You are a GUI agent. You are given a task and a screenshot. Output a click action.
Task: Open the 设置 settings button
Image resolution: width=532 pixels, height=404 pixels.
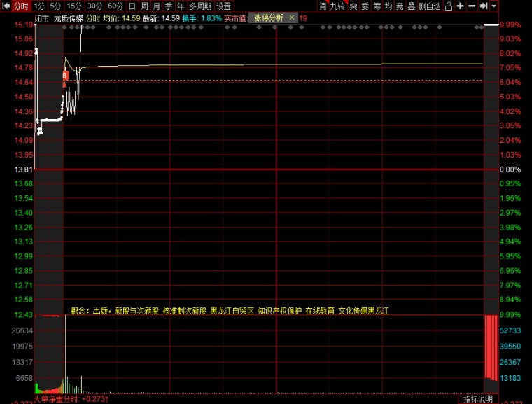pos(223,6)
